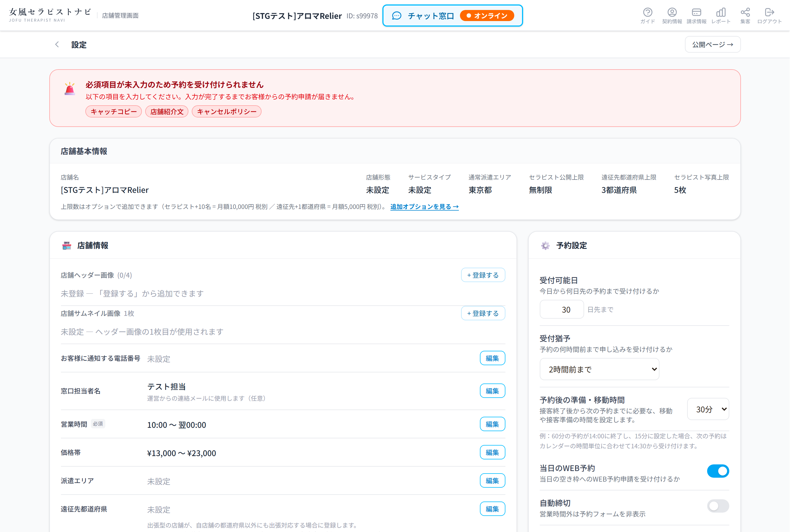Edit 営業時間 row
The image size is (798, 532).
click(497, 428)
